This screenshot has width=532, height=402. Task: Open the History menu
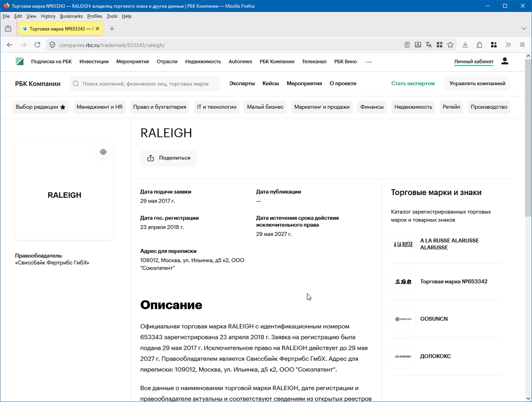click(x=48, y=16)
